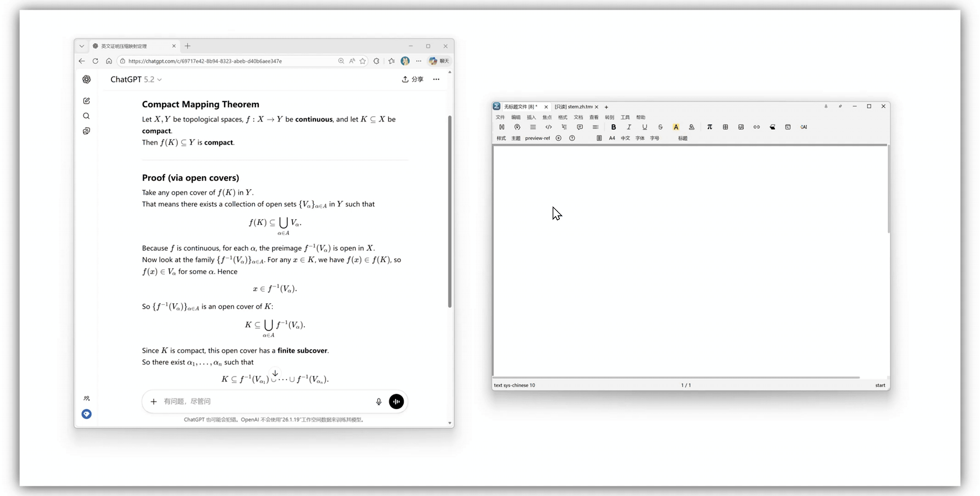
Task: Click the hyperlink chain icon
Action: [x=756, y=127]
